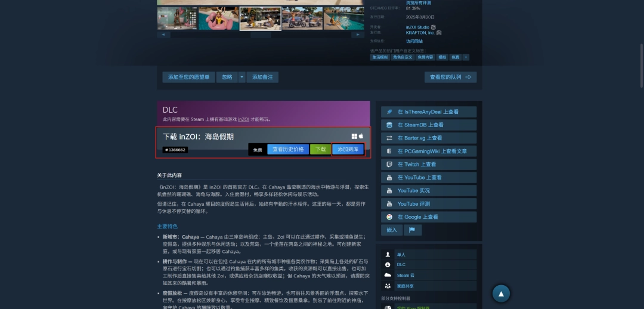Add the DLC with 添加到库 button

pyautogui.click(x=348, y=149)
